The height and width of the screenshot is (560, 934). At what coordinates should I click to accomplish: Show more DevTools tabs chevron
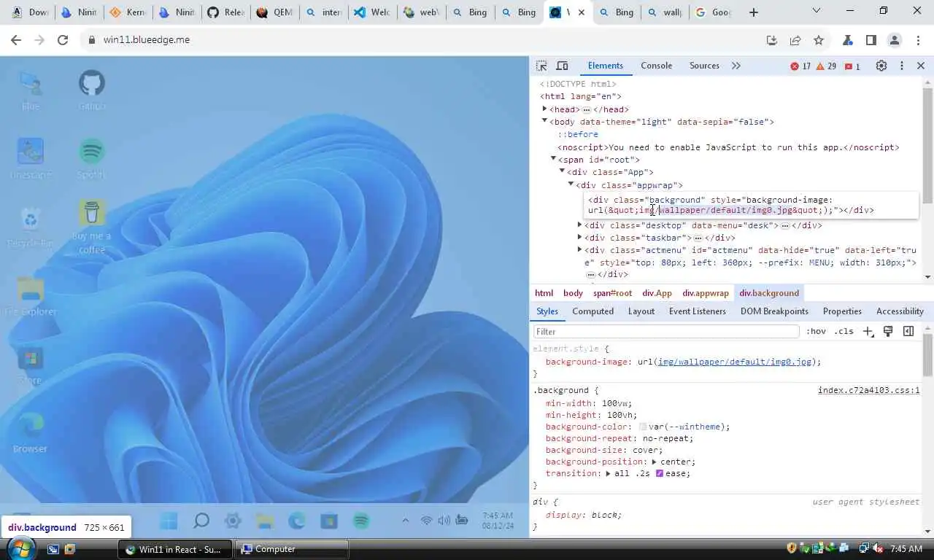[x=736, y=66]
